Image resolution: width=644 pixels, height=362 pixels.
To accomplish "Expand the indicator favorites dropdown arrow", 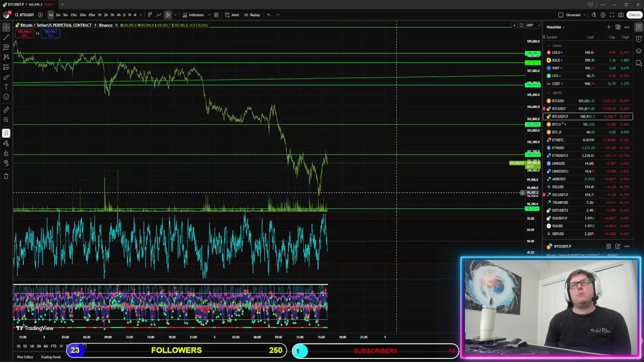I will click(208, 15).
